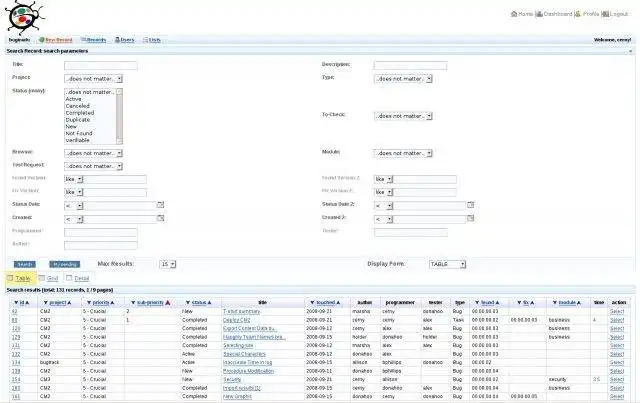Screen dimensions: 640x403
Task: Open the Status Date 2 calendar picker
Action: (471, 205)
